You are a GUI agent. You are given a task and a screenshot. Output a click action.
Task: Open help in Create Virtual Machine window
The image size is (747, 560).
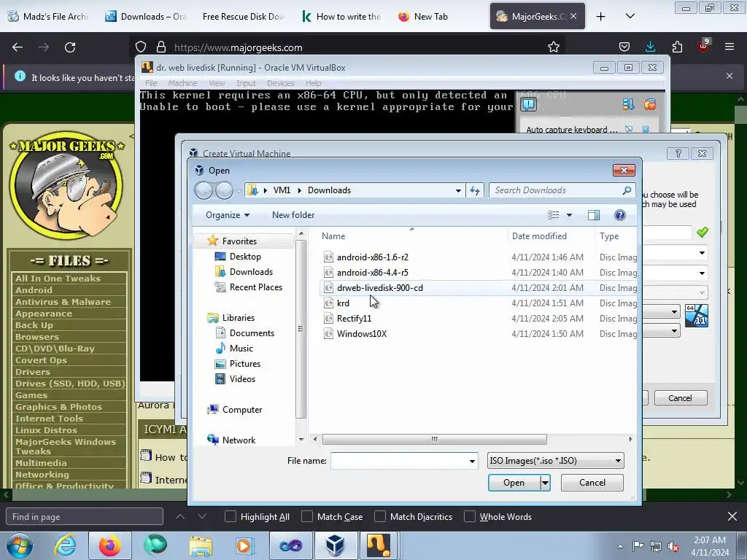(x=678, y=153)
